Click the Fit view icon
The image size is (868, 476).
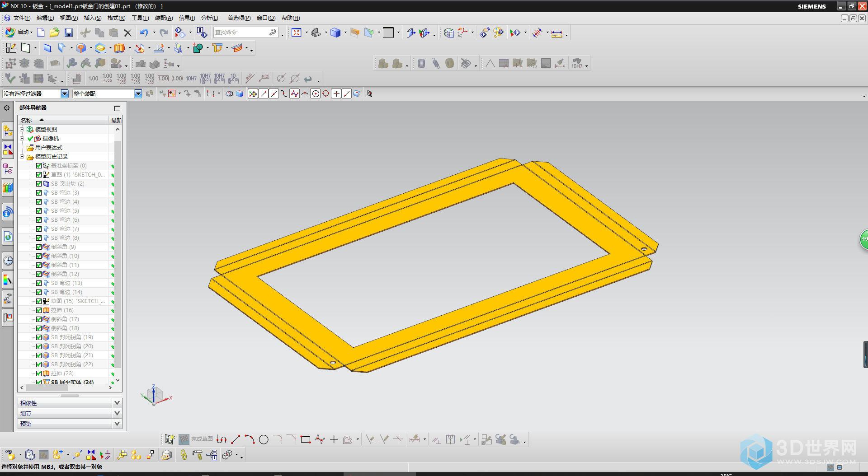[x=297, y=33]
